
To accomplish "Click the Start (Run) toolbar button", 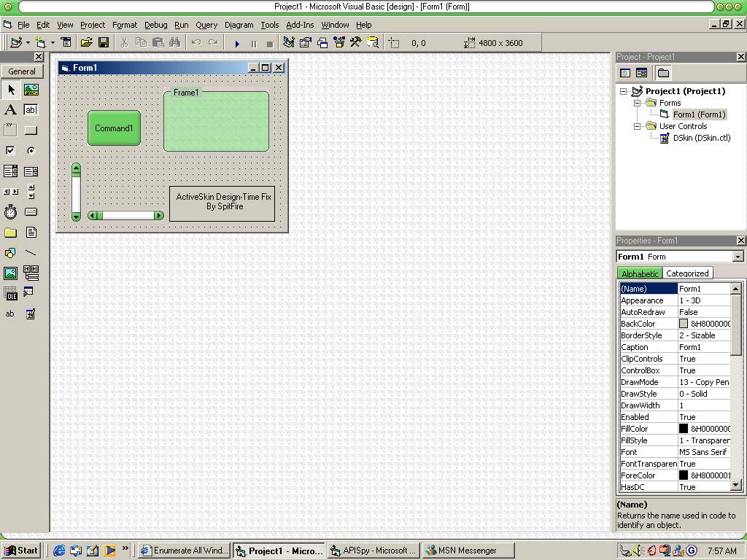I will (237, 43).
